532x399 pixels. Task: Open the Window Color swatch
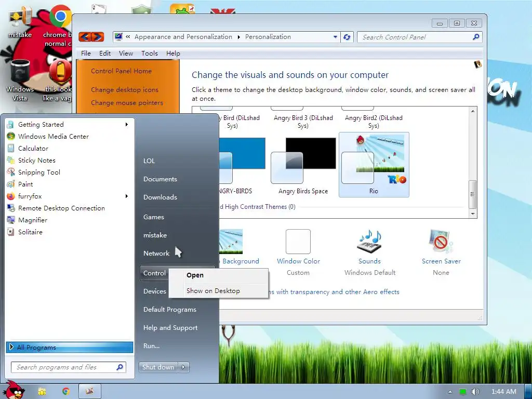click(x=298, y=242)
